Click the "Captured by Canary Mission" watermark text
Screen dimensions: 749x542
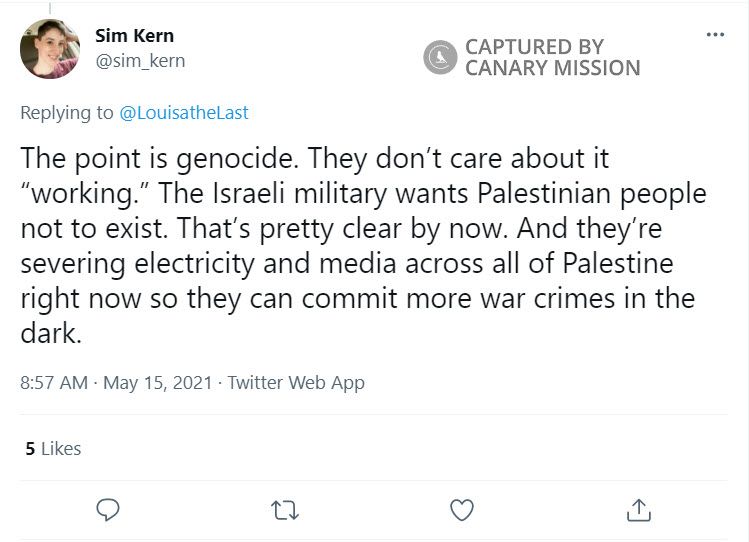[x=552, y=58]
